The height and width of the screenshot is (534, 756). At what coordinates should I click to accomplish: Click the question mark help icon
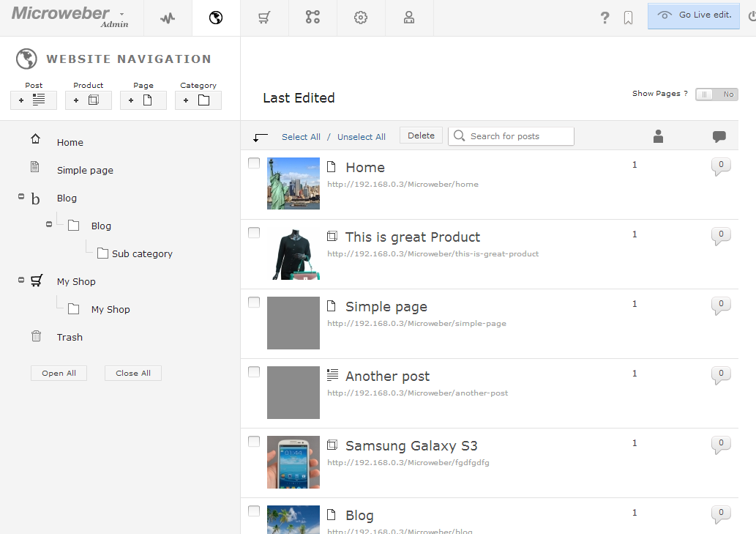[605, 18]
